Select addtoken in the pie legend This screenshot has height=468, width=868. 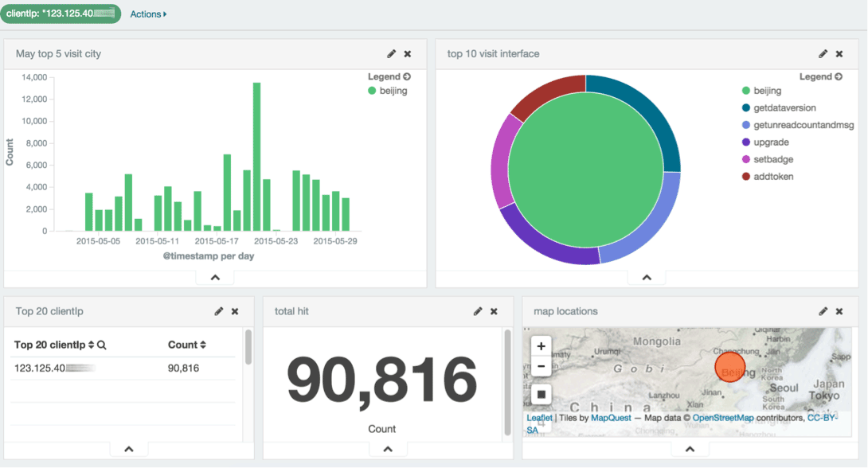pyautogui.click(x=767, y=177)
